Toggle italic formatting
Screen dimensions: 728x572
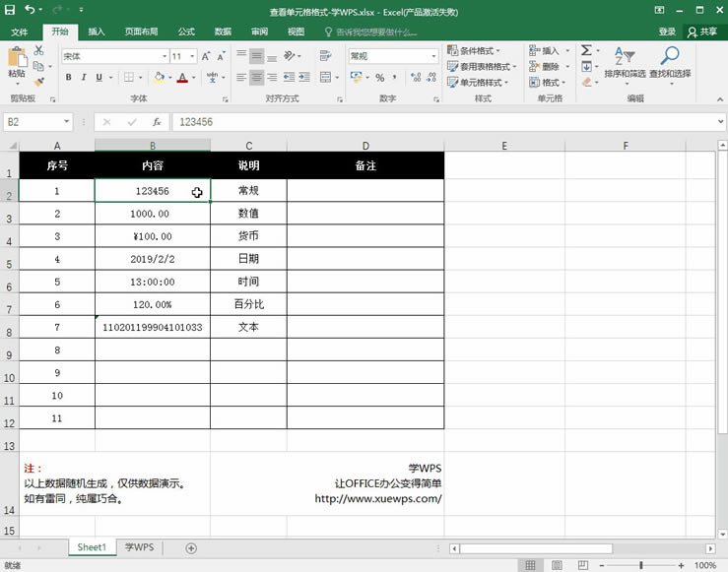tap(86, 78)
